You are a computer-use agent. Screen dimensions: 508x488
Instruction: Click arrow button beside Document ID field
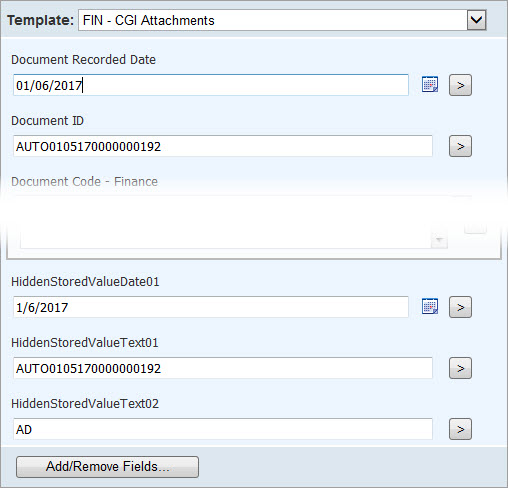click(x=460, y=146)
